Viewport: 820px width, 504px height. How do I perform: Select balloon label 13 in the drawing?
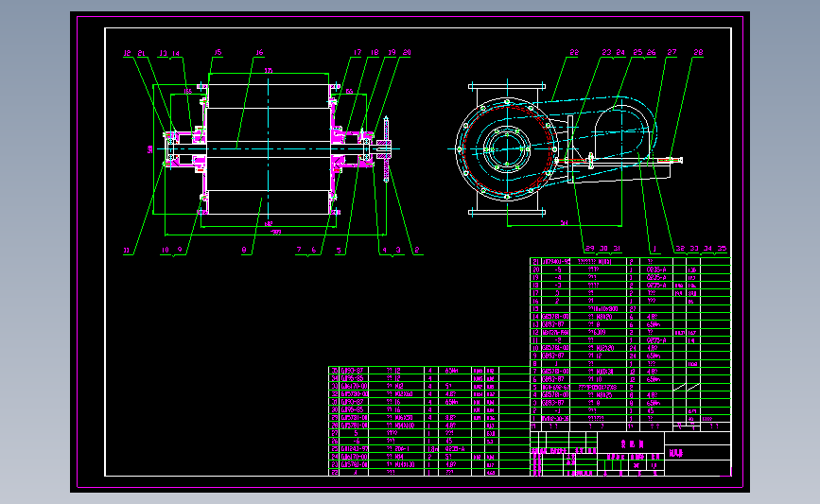coord(164,53)
